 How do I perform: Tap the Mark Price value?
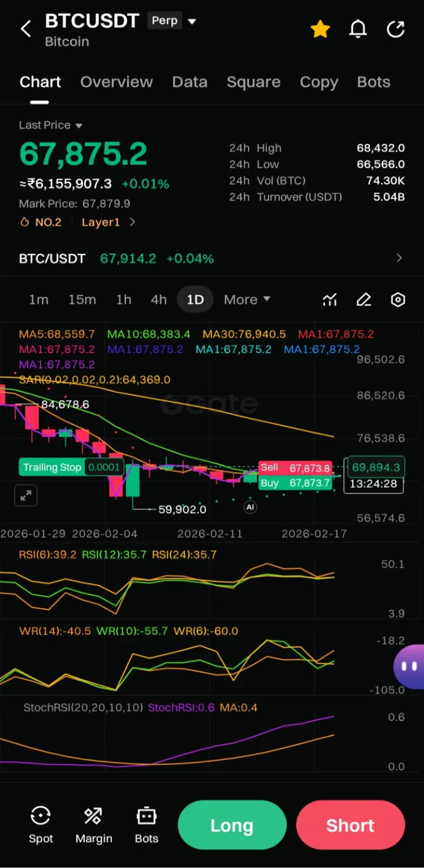[x=106, y=203]
